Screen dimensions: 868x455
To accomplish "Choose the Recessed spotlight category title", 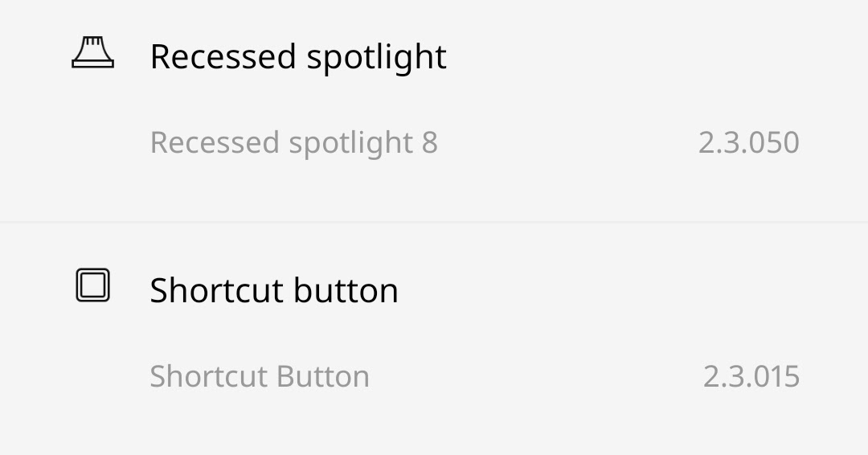I will (x=298, y=57).
